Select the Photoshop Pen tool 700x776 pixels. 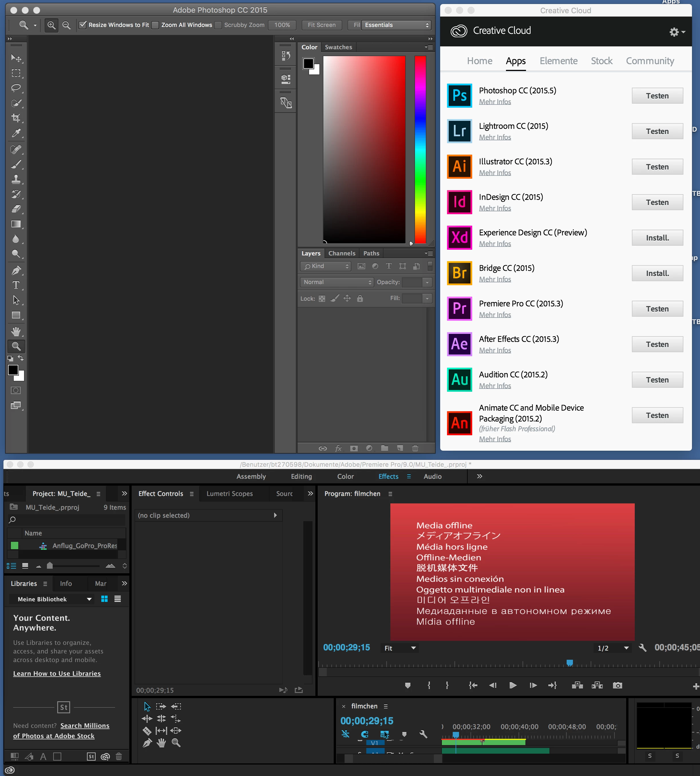tap(16, 270)
